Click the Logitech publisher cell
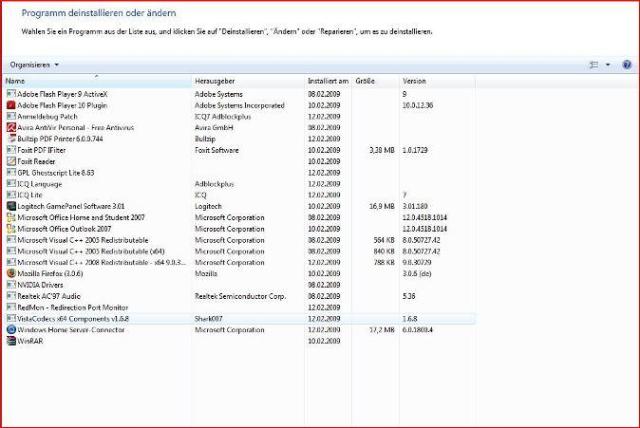 tap(208, 206)
